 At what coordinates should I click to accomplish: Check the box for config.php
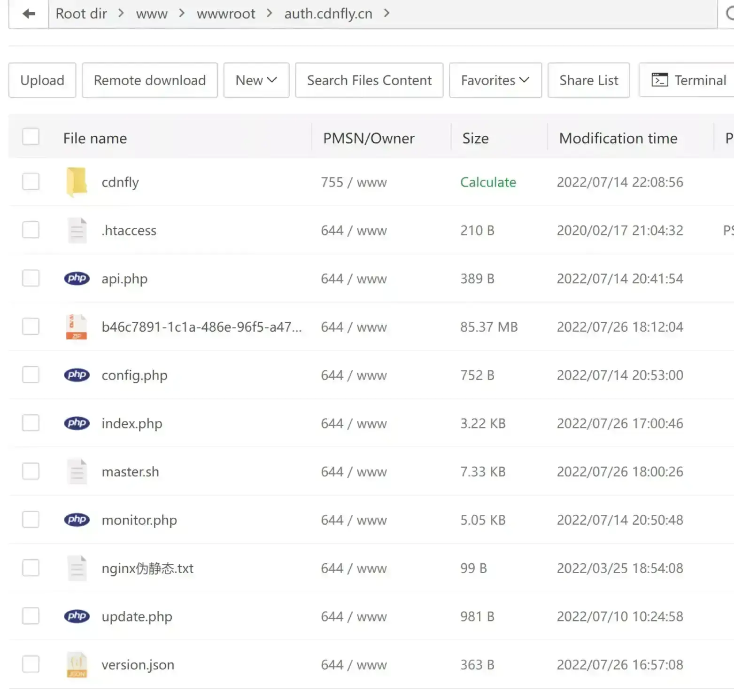(x=31, y=374)
